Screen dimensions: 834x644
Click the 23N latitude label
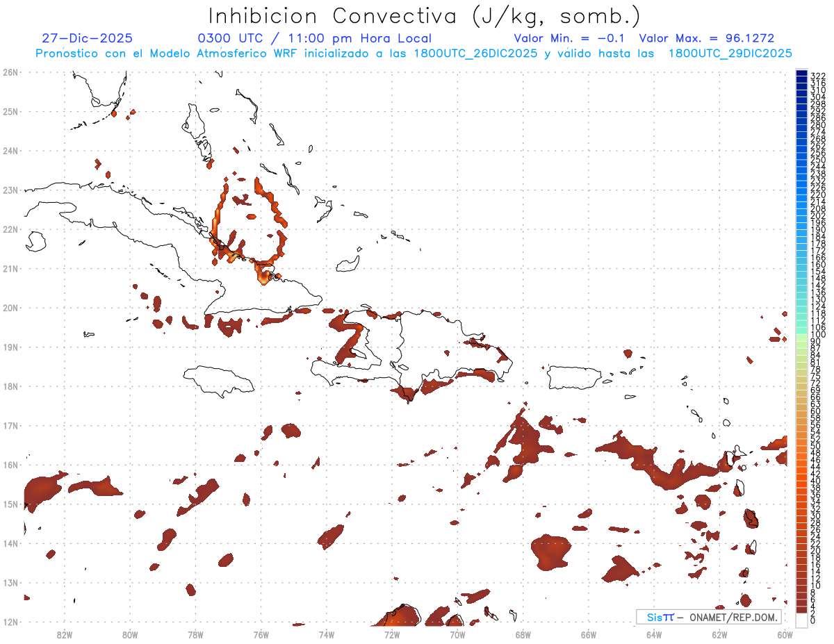(x=10, y=190)
